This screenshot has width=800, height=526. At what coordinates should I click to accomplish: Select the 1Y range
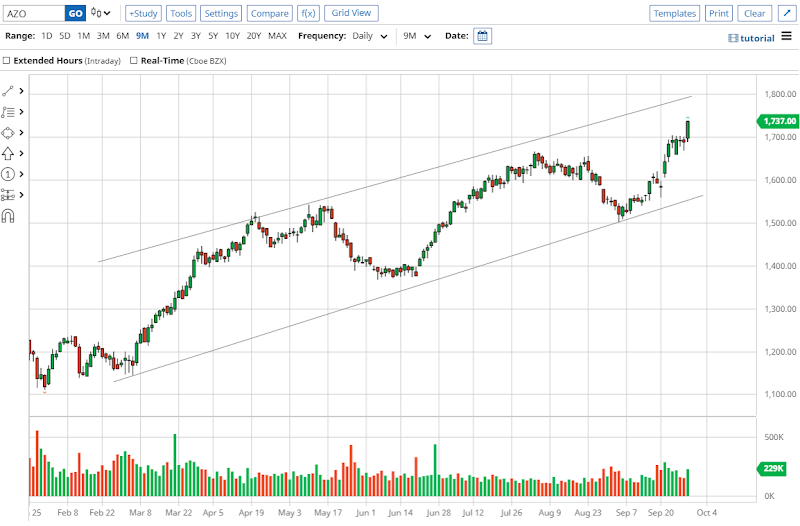coord(161,36)
